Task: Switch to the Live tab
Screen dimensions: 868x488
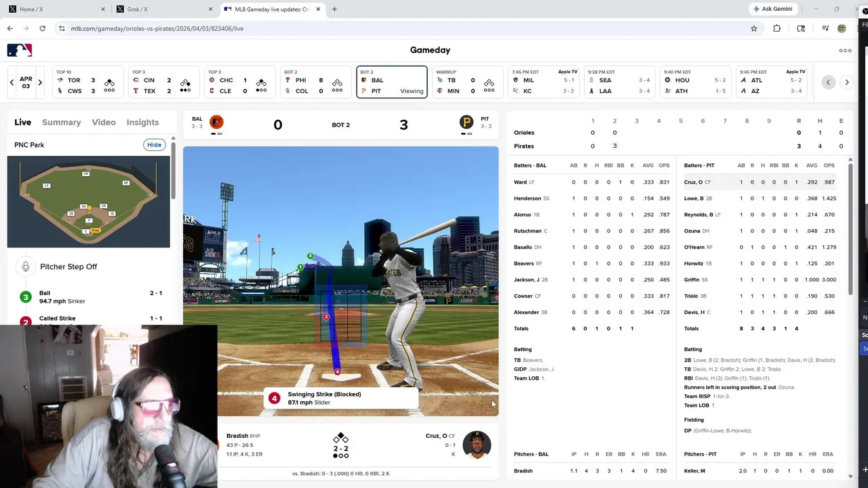Action: coord(23,122)
